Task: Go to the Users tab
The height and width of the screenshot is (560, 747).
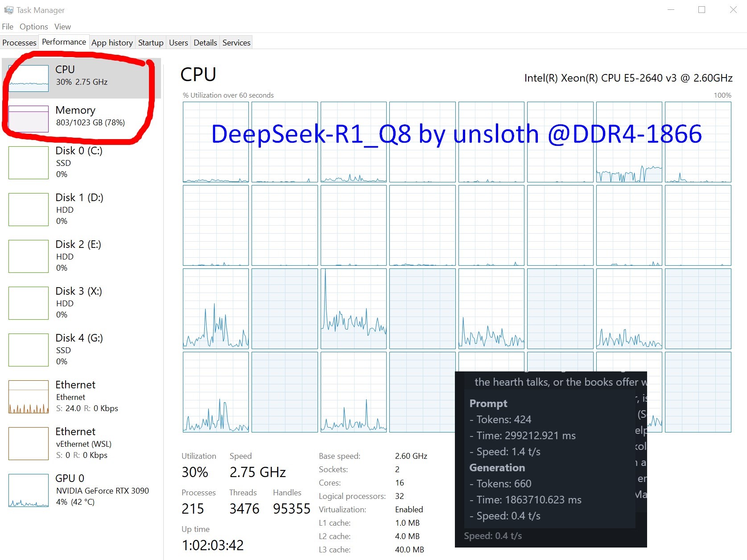Action: pos(178,43)
